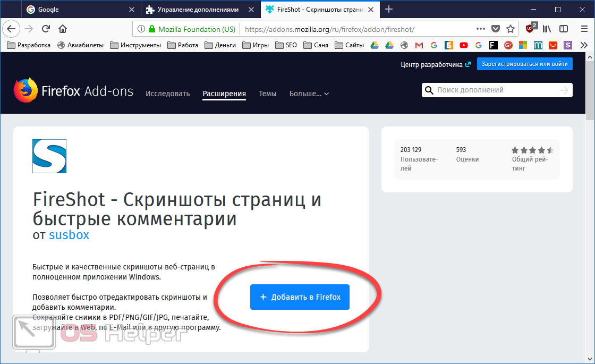Open a new browser tab

coord(388,9)
